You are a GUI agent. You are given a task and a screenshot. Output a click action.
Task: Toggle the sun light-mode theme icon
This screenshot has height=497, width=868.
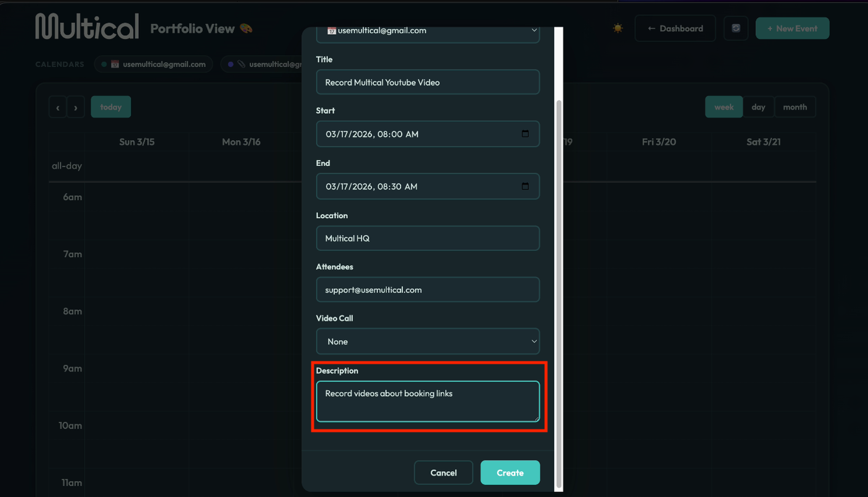coord(618,29)
